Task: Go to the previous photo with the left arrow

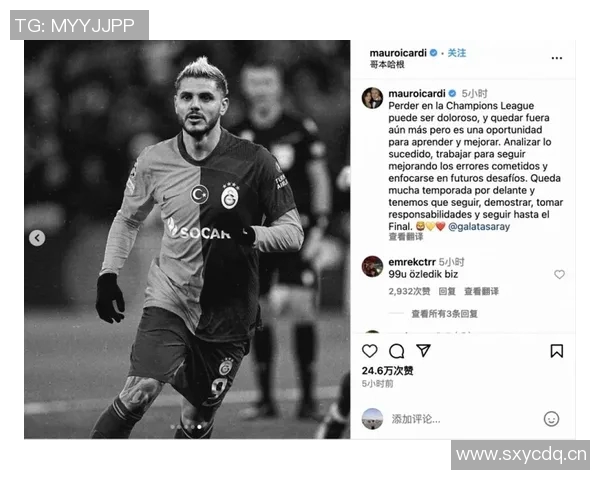Action: 37,238
